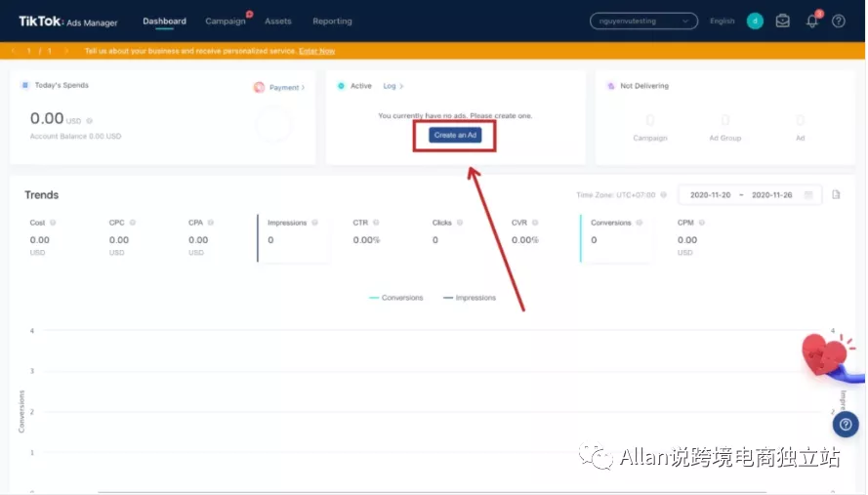Viewport: 868px width, 495px height.
Task: Open the inbox mail icon in header
Action: click(782, 21)
